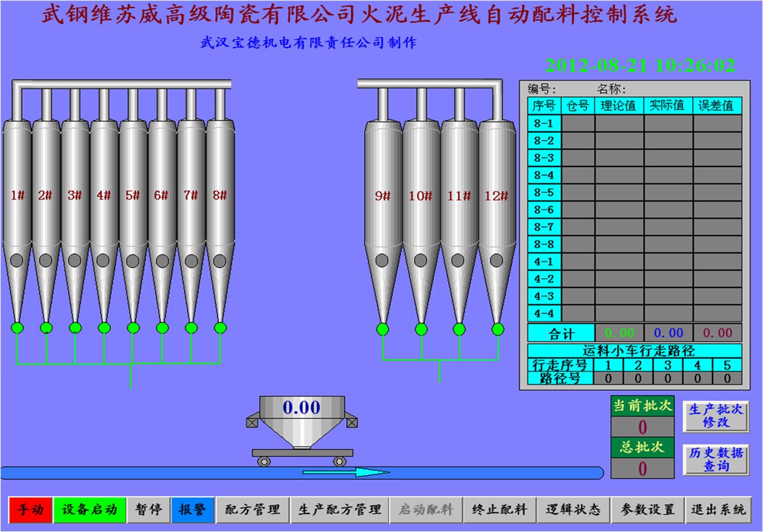Image resolution: width=763 pixels, height=532 pixels.
Task: Click the 总批次 total batch value
Action: coord(642,468)
